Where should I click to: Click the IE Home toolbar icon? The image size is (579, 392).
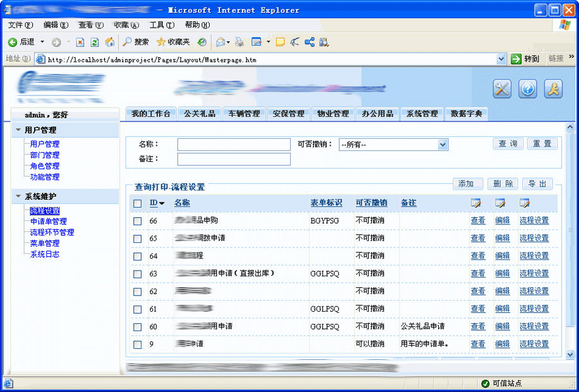point(110,42)
